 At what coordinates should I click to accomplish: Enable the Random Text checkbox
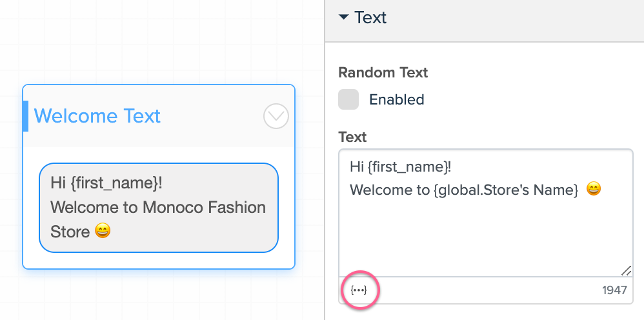pos(348,99)
